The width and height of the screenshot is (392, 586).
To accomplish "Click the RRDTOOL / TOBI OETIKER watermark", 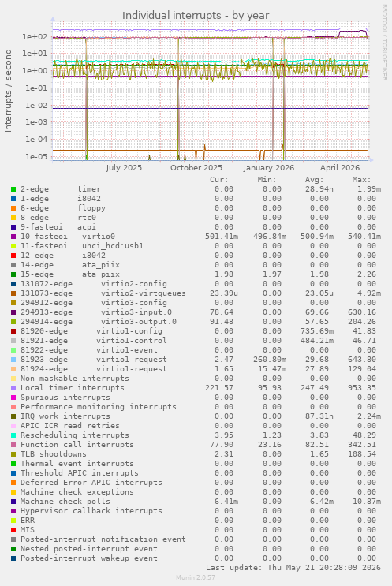I will pos(384,43).
